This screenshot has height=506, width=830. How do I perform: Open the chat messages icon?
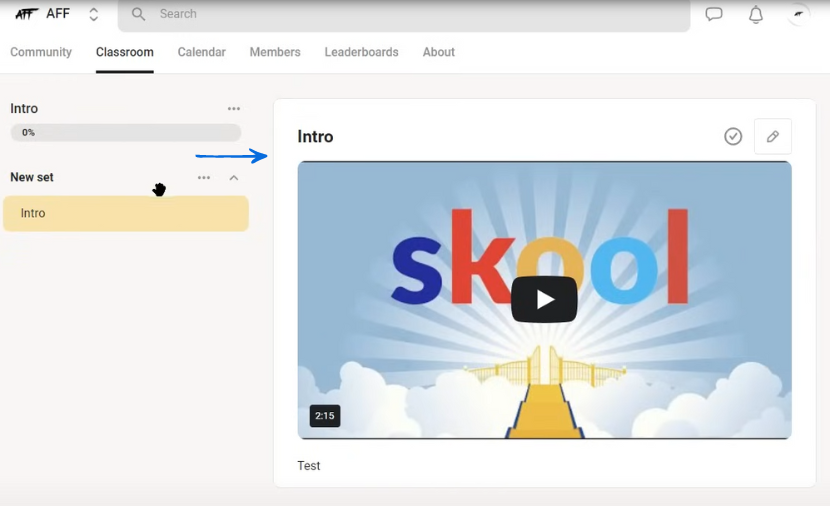point(714,14)
